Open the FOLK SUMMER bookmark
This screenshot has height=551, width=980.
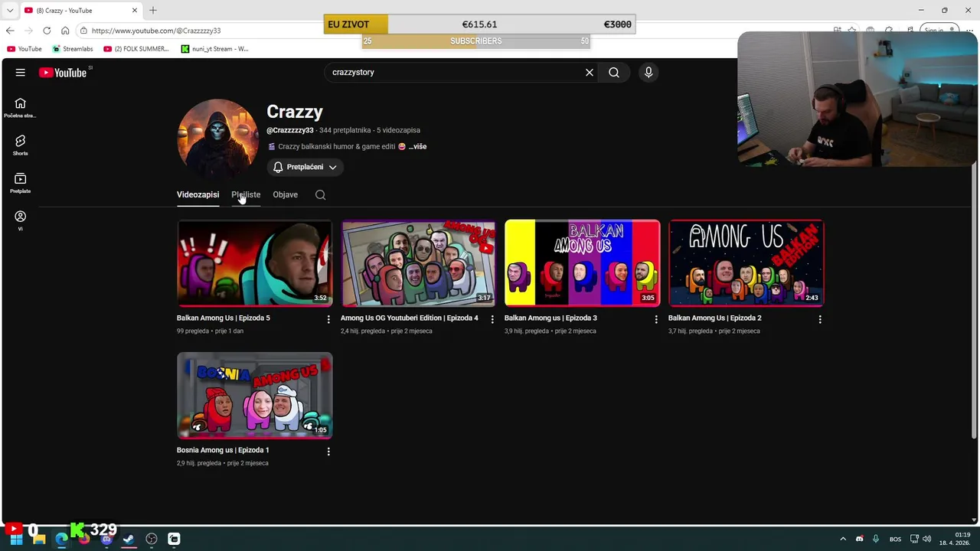click(136, 49)
